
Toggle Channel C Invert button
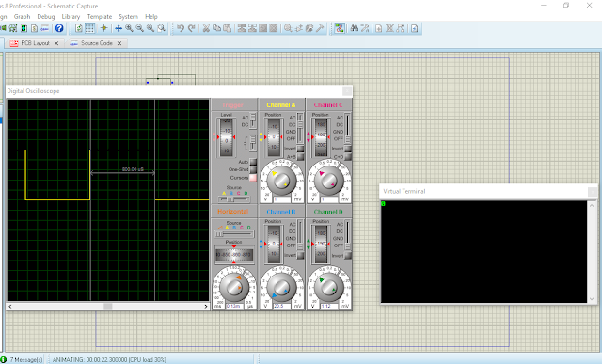(348, 149)
